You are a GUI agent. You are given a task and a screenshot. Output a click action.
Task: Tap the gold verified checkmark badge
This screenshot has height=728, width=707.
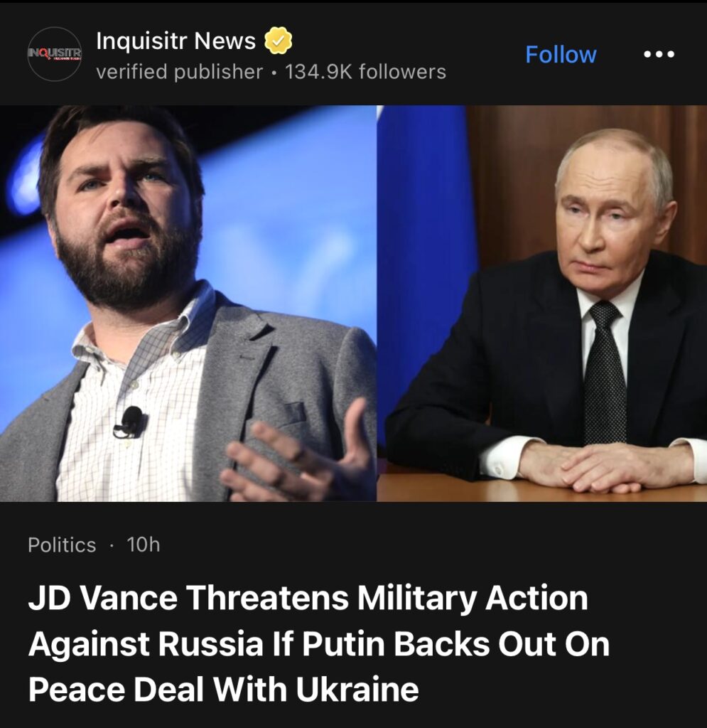[278, 41]
